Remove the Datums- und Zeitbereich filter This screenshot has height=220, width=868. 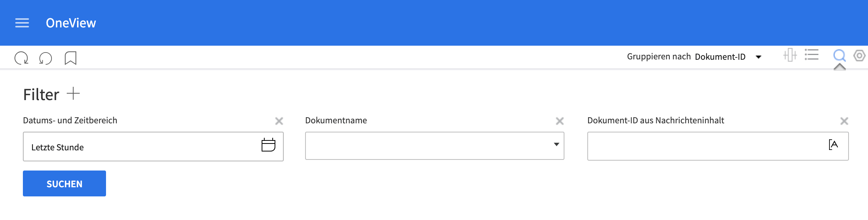pos(279,121)
